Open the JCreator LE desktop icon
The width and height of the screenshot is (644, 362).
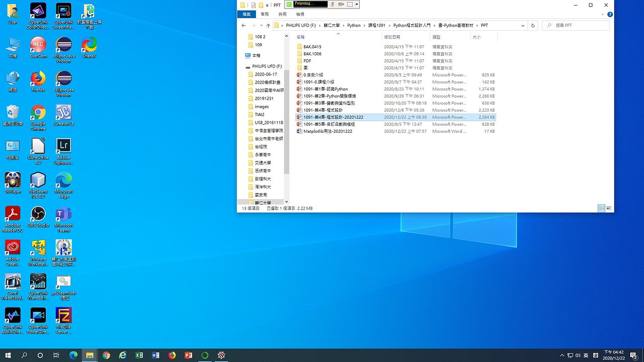[63, 115]
